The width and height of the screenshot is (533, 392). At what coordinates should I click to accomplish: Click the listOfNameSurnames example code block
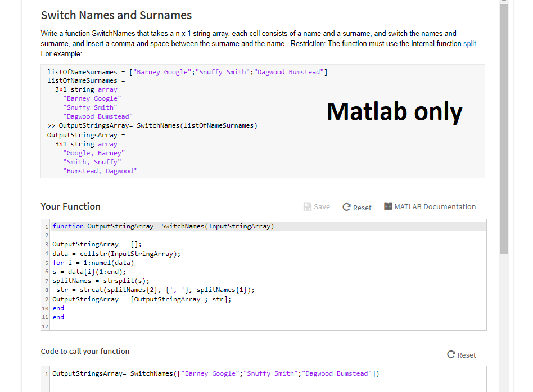(169, 71)
